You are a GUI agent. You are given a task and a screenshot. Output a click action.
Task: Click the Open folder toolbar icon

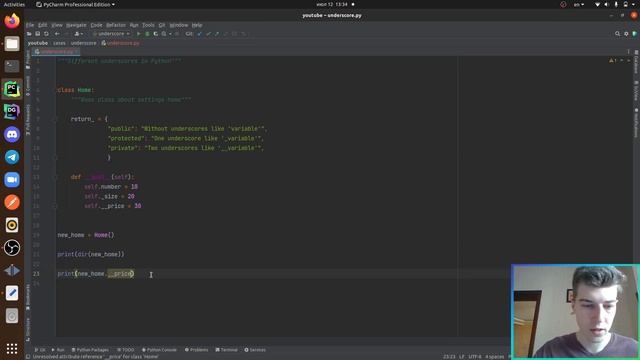29,34
